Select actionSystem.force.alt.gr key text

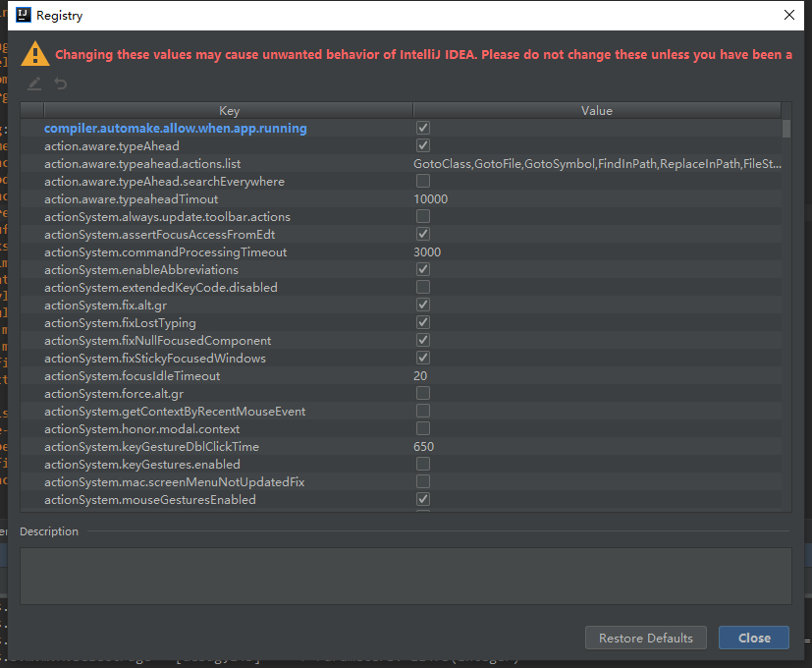pos(114,393)
